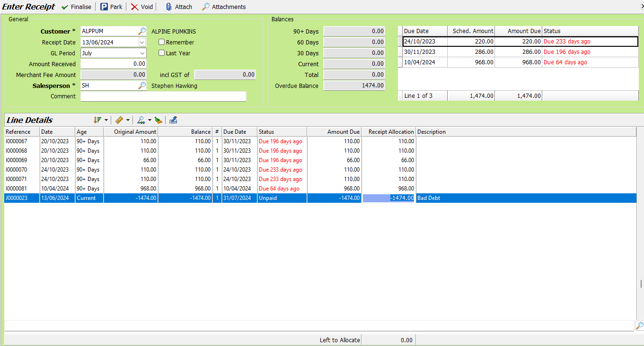
Task: Sort by Age column header
Action: coord(89,132)
